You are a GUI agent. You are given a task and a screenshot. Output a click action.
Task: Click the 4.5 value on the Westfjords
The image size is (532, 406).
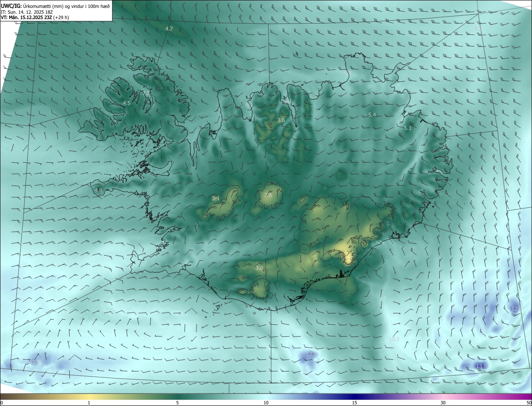point(126,103)
